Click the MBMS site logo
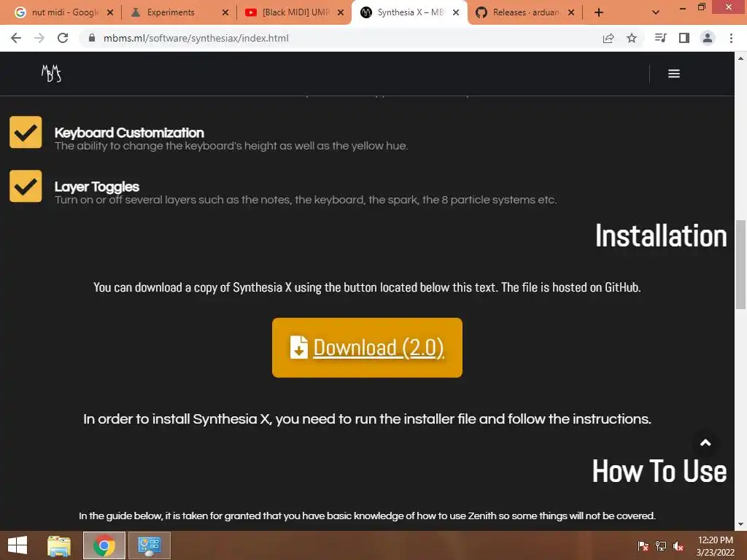Viewport: 747px width, 560px height. pos(52,74)
